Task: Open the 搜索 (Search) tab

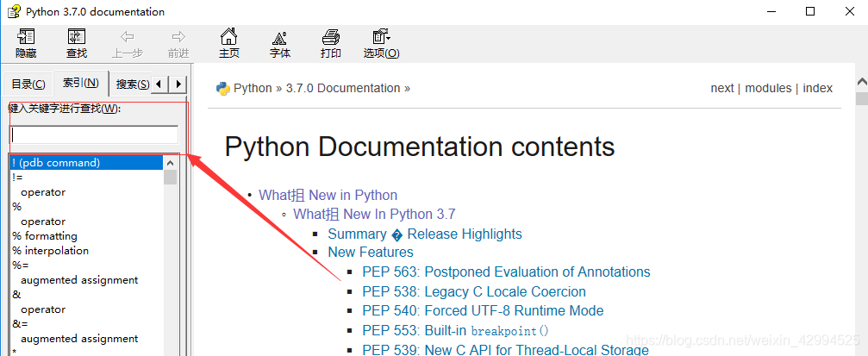Action: [x=132, y=84]
